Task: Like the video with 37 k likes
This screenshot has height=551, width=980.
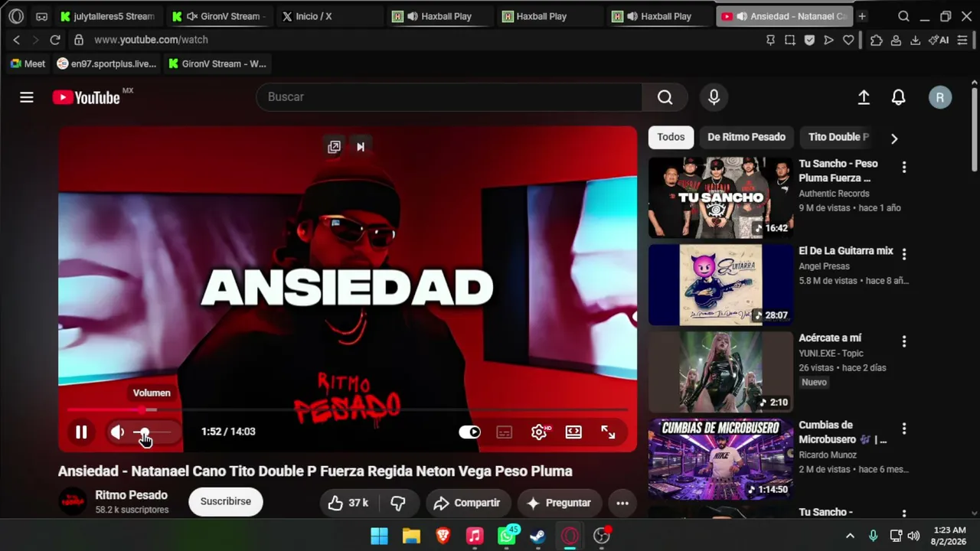Action: click(x=348, y=503)
